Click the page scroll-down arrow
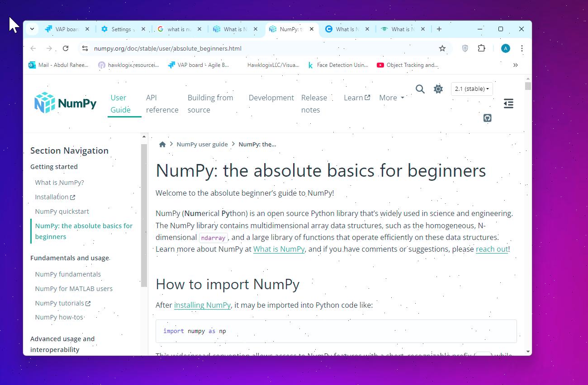The height and width of the screenshot is (385, 588). (528, 352)
